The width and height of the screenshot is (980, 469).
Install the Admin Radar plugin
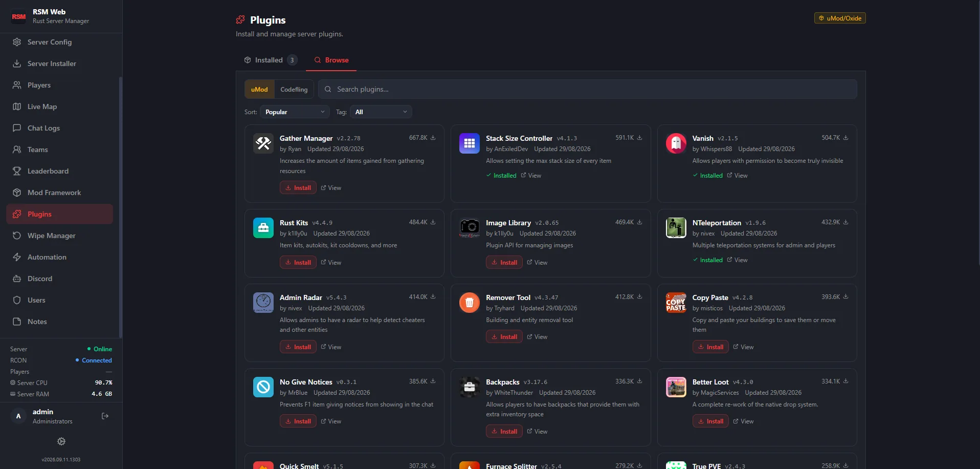[298, 347]
